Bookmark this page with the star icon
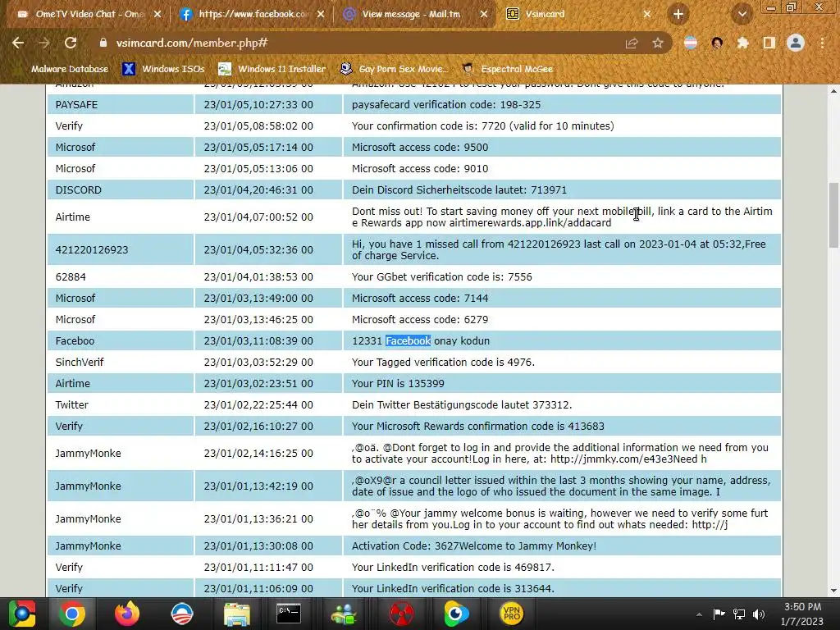This screenshot has width=840, height=630. (x=658, y=43)
